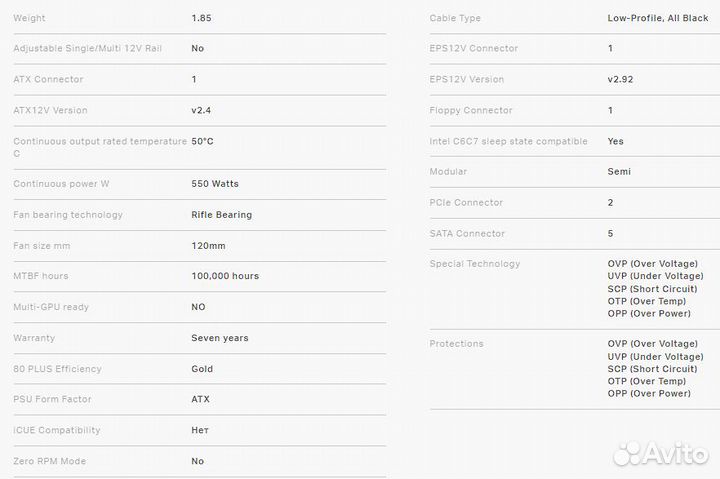
Task: Click the Floppy Connector label
Action: tap(471, 110)
